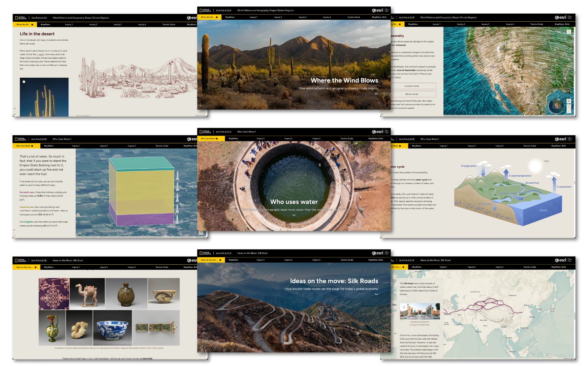Click the Evapotranspiration label in water cycle diagram

520,176
